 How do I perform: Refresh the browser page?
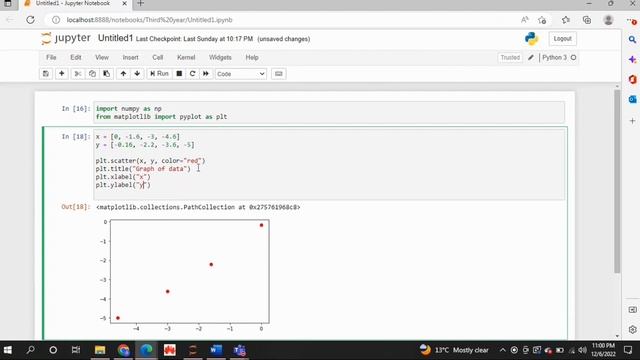[x=30, y=20]
